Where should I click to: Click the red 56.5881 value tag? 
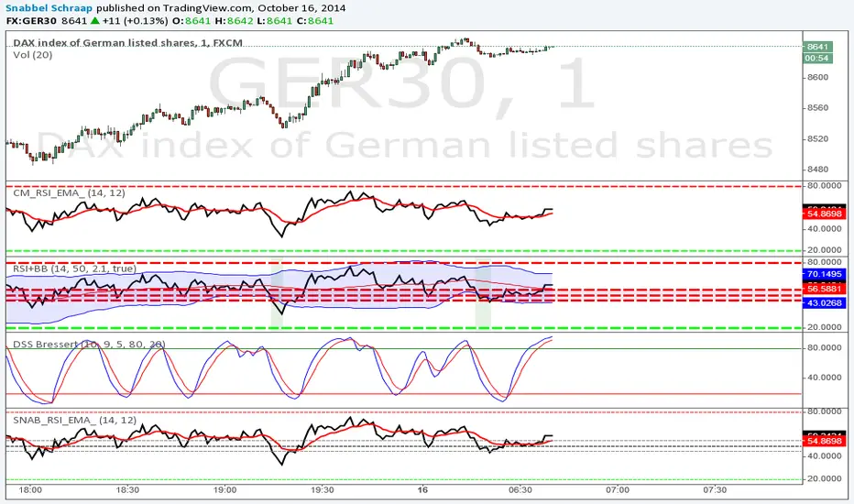point(824,290)
